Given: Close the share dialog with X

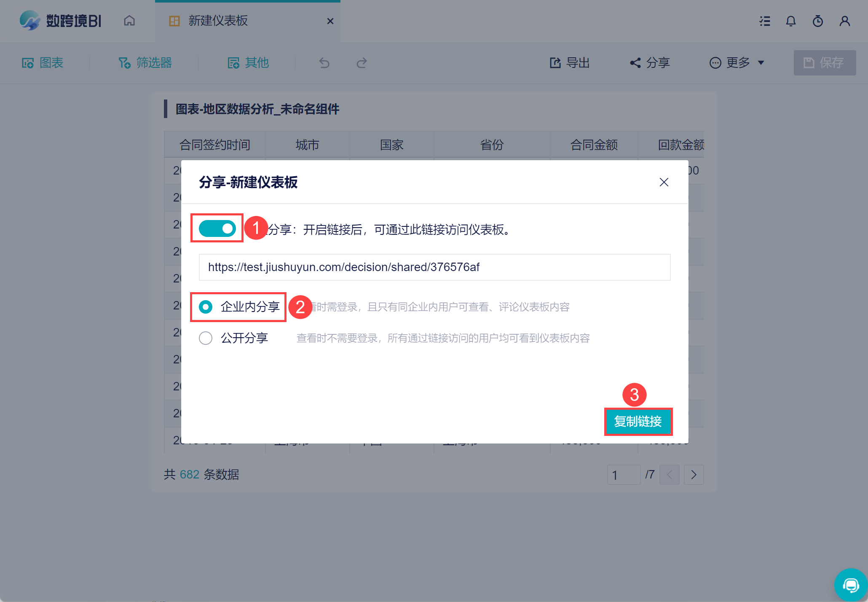Looking at the screenshot, I should pos(664,182).
